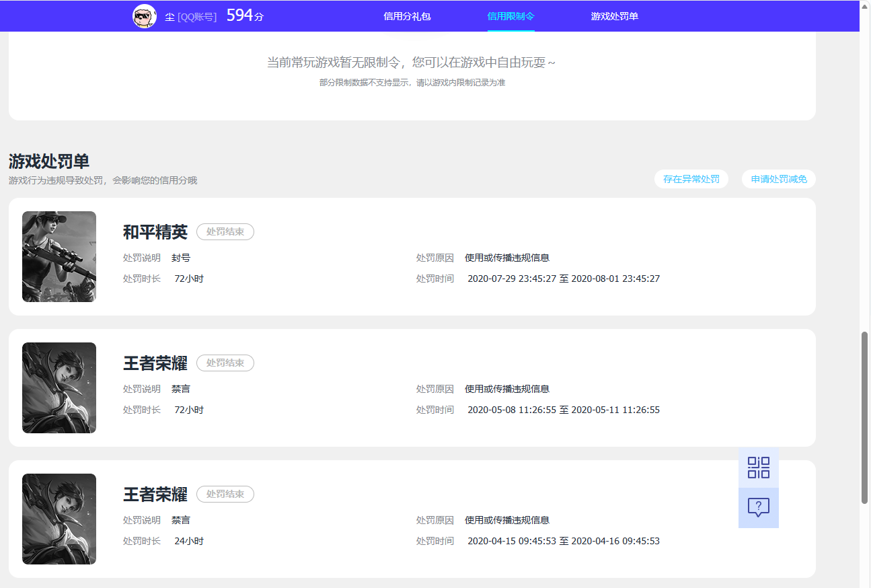Open the 王者荣耀 thumbnail in the 72小时 禁言 card
871x588 pixels.
pos(59,388)
